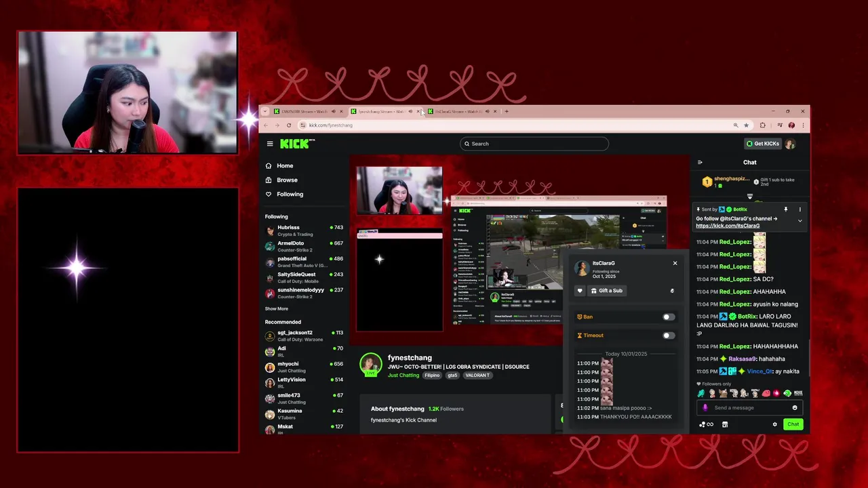This screenshot has width=868, height=488.
Task: Open chat settings gear icon
Action: click(775, 424)
